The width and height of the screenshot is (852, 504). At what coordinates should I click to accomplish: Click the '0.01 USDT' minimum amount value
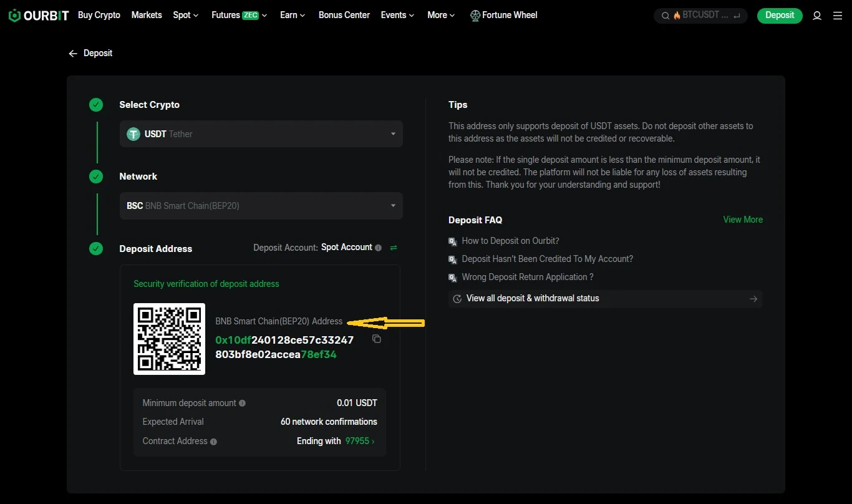click(357, 403)
